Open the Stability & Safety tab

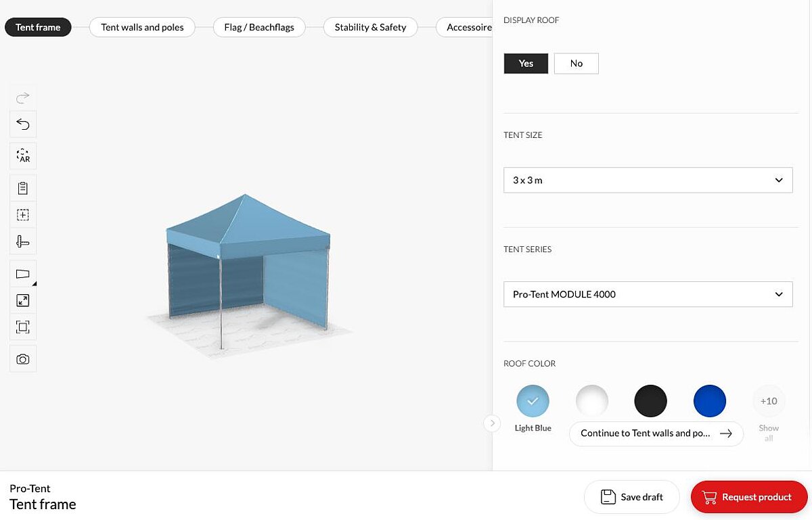click(370, 28)
